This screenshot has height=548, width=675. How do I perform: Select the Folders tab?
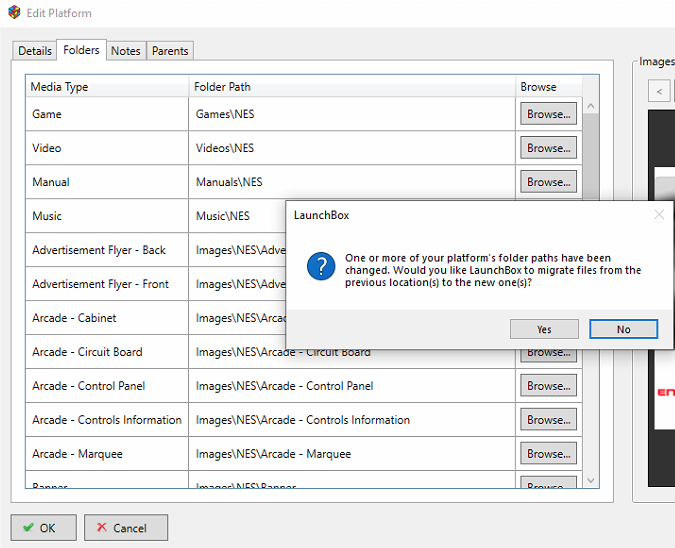[x=81, y=50]
